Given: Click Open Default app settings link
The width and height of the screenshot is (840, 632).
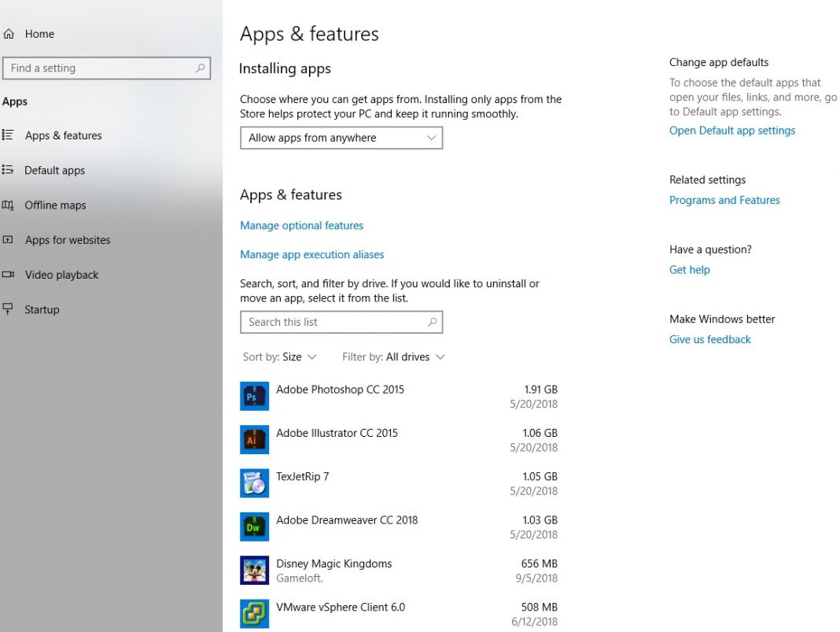Looking at the screenshot, I should [731, 131].
